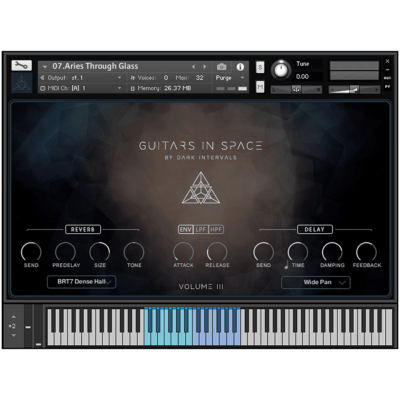Click the Tune knob
400x400 pixels.
click(x=281, y=70)
